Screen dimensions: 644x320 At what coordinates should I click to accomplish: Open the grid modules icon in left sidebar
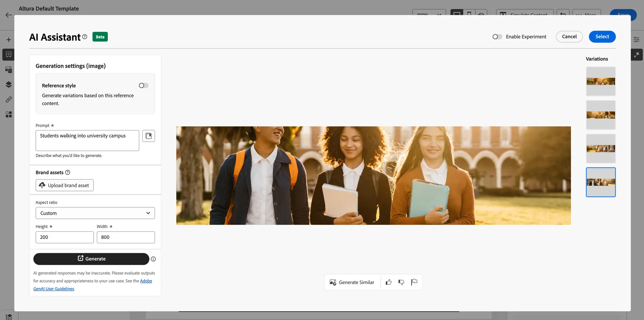(x=9, y=114)
